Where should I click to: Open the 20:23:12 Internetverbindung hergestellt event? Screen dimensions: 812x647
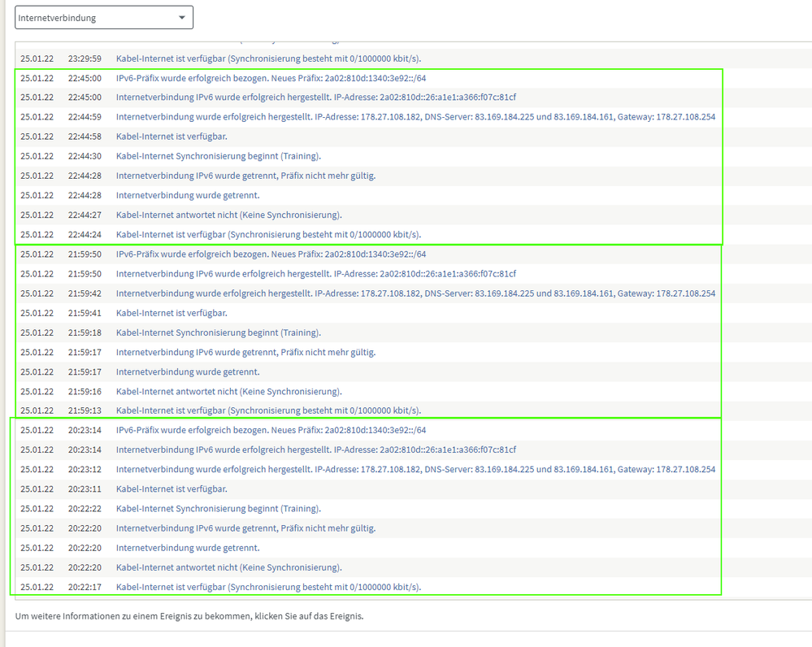click(415, 470)
